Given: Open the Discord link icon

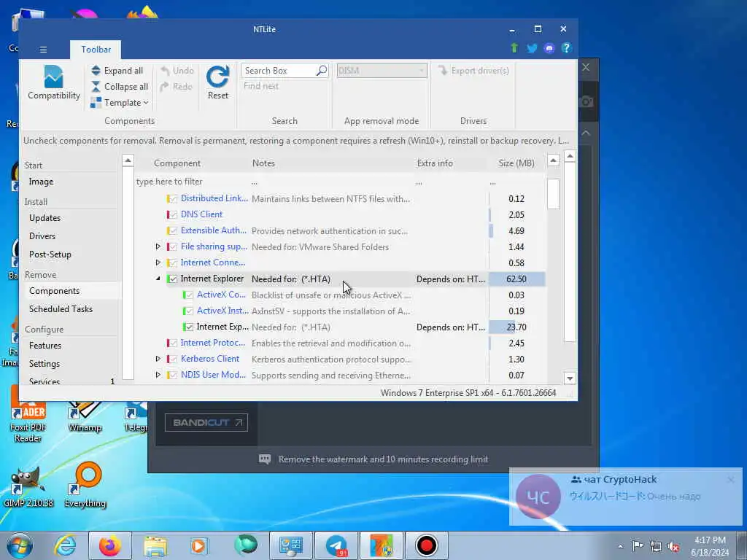Looking at the screenshot, I should pyautogui.click(x=549, y=48).
